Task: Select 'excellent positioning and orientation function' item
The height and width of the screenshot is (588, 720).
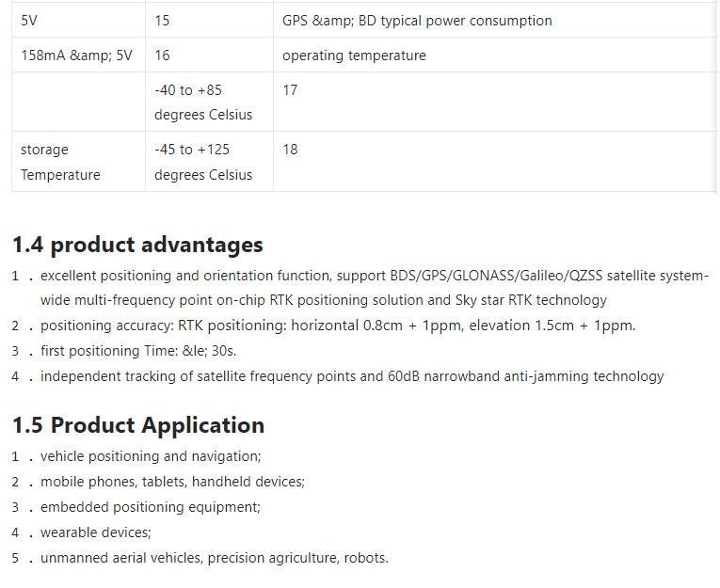Action: (375, 288)
